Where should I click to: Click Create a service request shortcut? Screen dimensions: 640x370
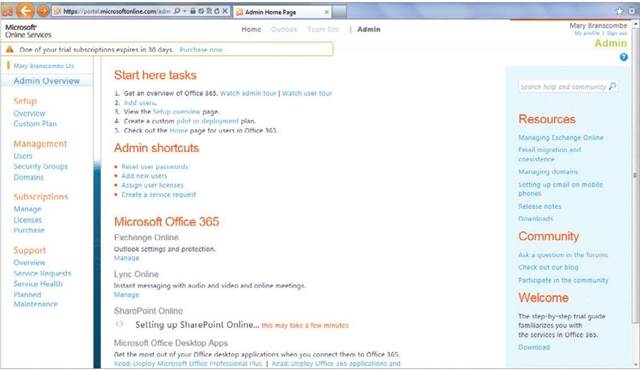[158, 195]
